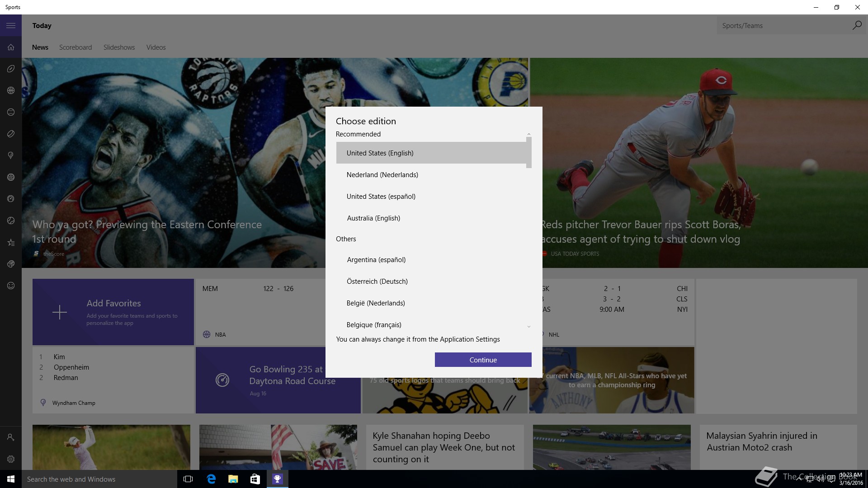Viewport: 868px width, 488px height.
Task: Launch Microsoft Edge from the taskbar
Action: coord(211,479)
